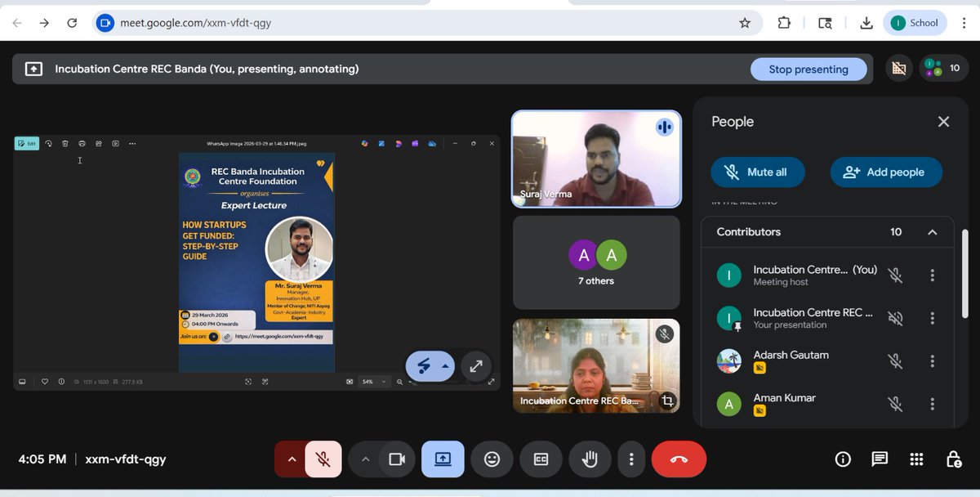The width and height of the screenshot is (980, 497).
Task: Click the Incubation Centre REC Banda video tile
Action: (x=596, y=365)
